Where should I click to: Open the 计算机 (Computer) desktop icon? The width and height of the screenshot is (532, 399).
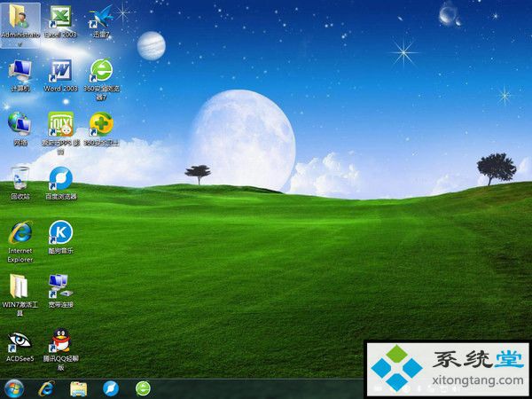pyautogui.click(x=20, y=75)
